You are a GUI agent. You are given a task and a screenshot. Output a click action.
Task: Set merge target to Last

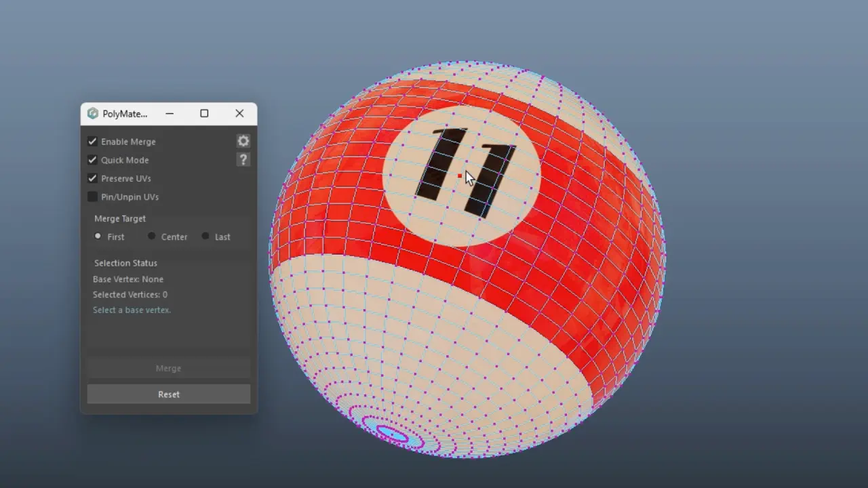205,237
